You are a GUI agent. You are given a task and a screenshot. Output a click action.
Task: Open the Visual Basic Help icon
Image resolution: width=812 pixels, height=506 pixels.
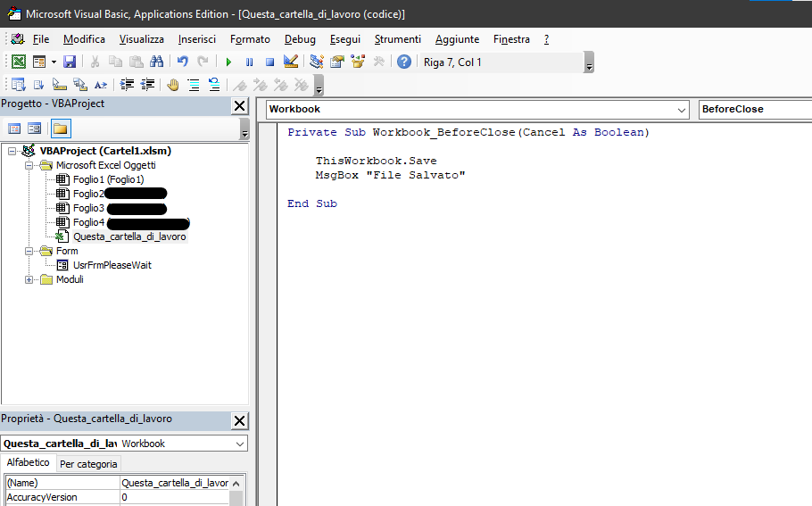(404, 62)
